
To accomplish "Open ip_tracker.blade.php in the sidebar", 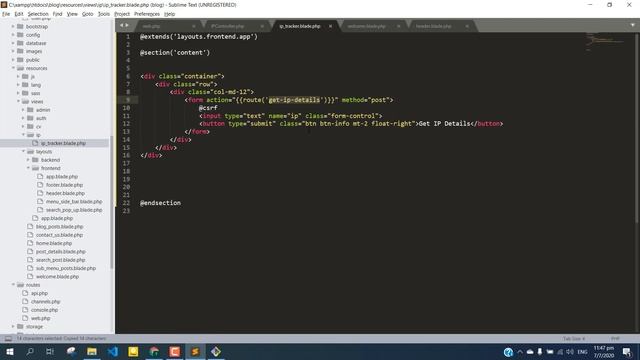I will coord(63,143).
